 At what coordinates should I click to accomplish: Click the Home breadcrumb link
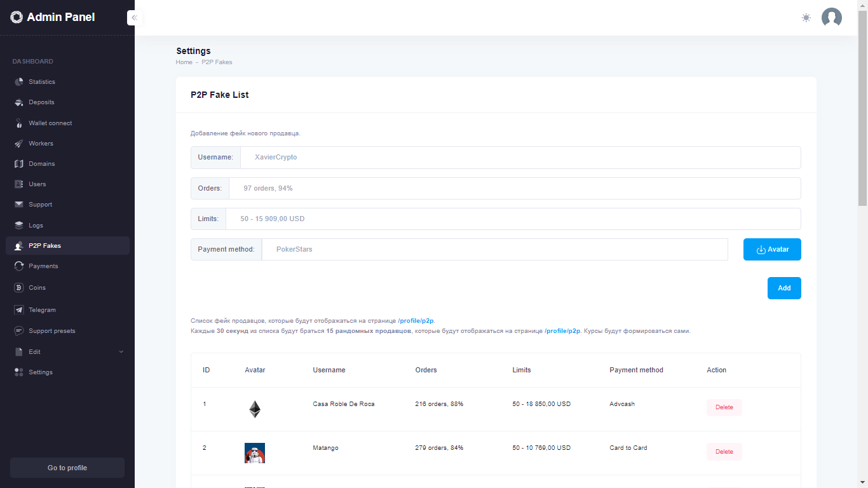[184, 62]
